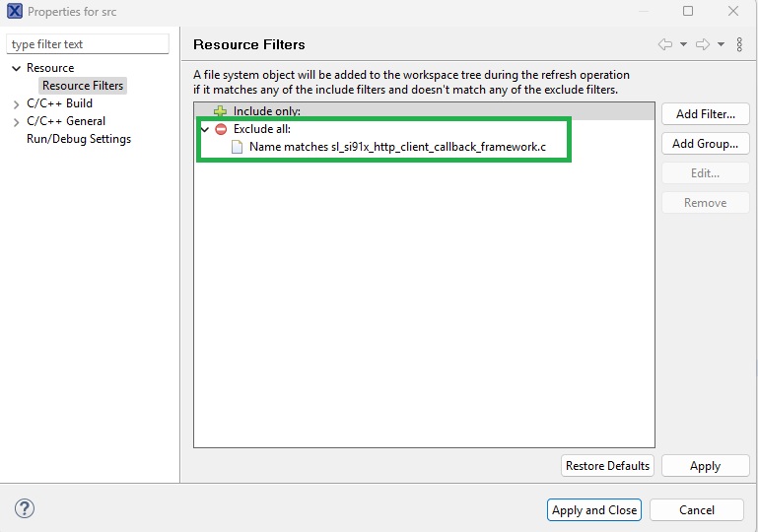The width and height of the screenshot is (758, 532).
Task: Click the help question mark icon
Action: click(x=26, y=508)
